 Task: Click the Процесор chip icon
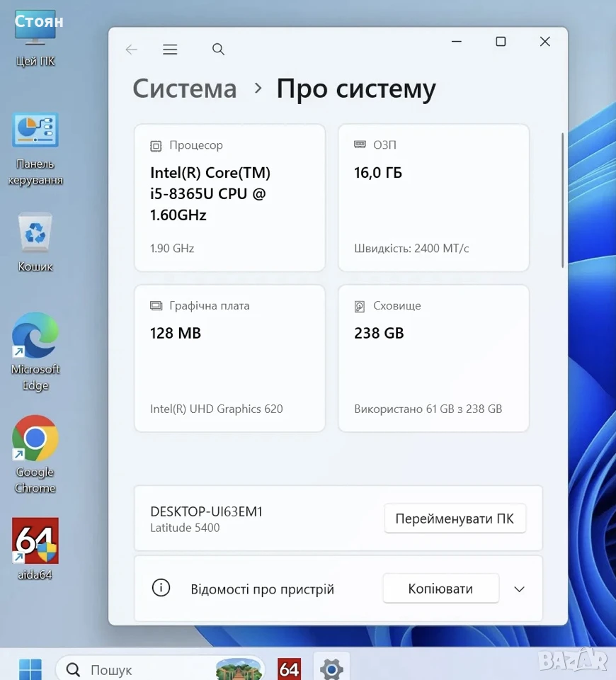(156, 146)
